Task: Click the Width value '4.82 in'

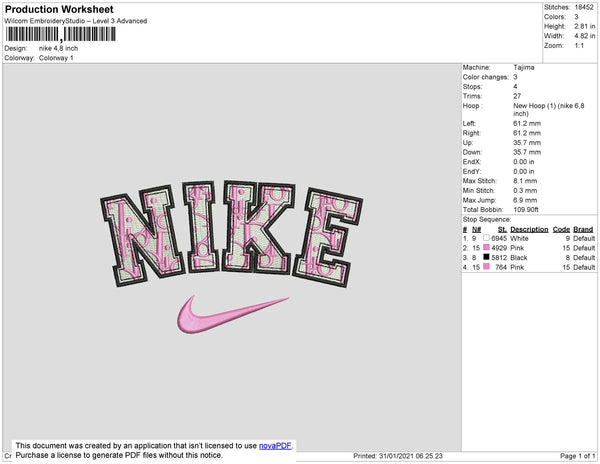Action: coord(584,36)
